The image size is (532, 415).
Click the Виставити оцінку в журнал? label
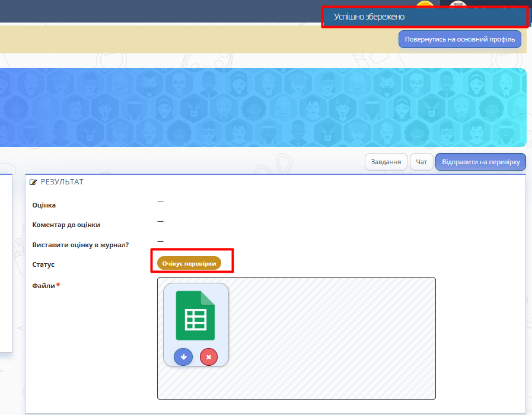click(x=80, y=245)
